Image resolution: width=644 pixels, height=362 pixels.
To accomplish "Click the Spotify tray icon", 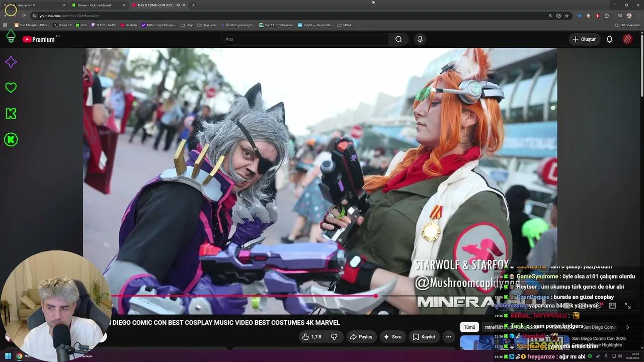I will coord(590,356).
